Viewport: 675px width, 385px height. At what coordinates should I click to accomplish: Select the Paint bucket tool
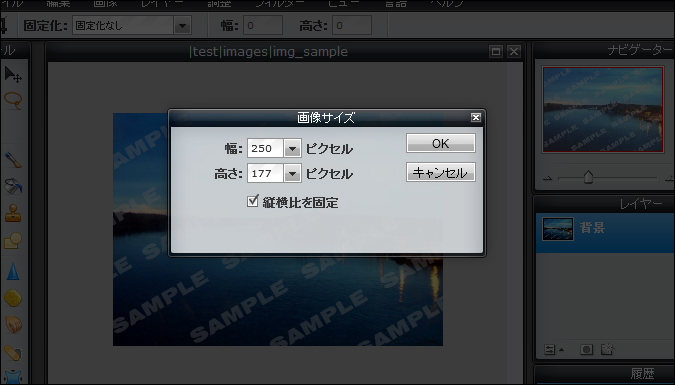pos(13,186)
